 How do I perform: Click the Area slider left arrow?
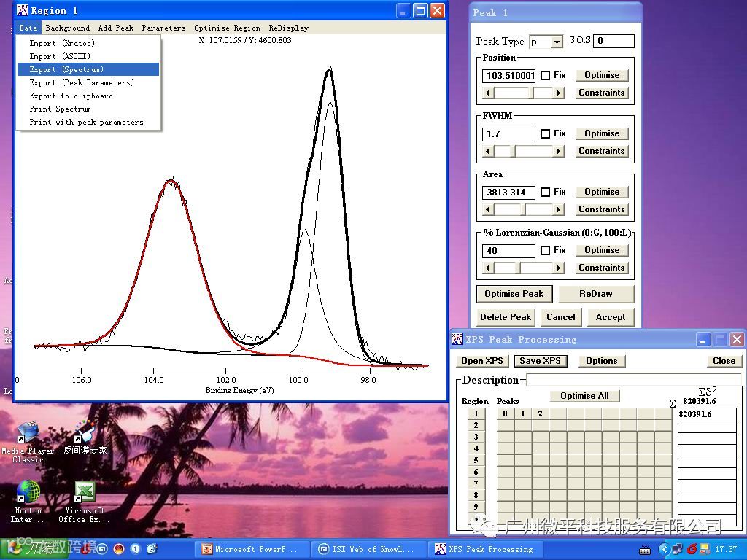(487, 209)
